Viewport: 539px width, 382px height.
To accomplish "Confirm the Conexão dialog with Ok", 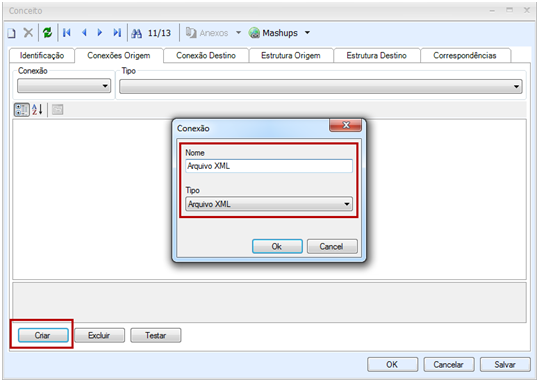I will pyautogui.click(x=277, y=247).
